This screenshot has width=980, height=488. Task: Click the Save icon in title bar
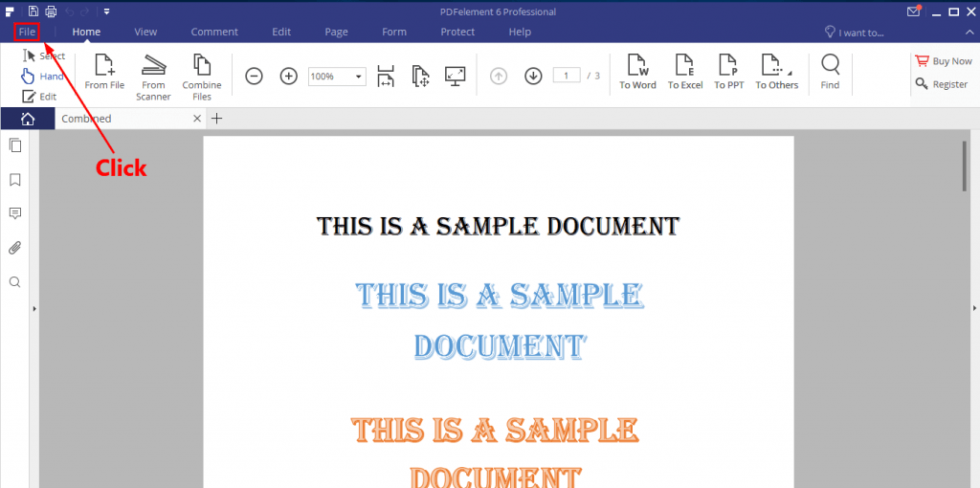coord(33,11)
